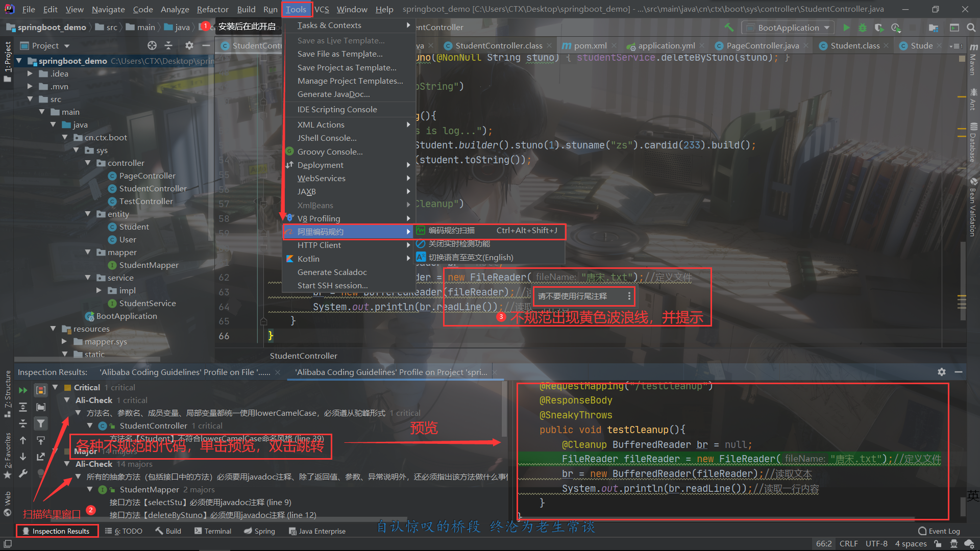Click CRLF line separator in status bar
980x551 pixels.
[848, 544]
